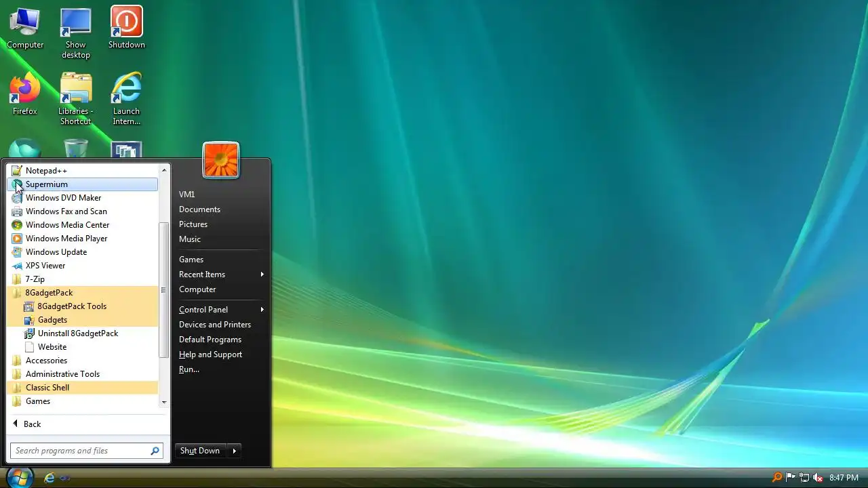The image size is (868, 488).
Task: Click the Show desktop shortcut icon
Action: 75,33
